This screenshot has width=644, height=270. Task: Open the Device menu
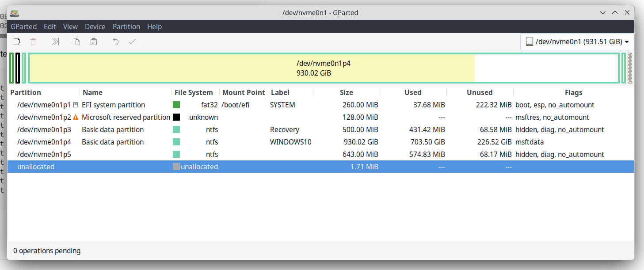95,27
